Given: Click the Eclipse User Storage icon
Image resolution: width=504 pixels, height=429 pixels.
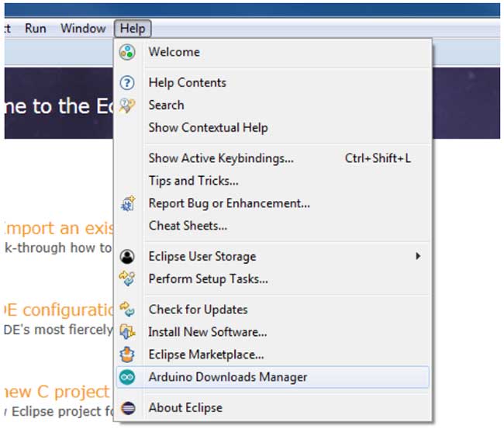Looking at the screenshot, I should [x=128, y=257].
